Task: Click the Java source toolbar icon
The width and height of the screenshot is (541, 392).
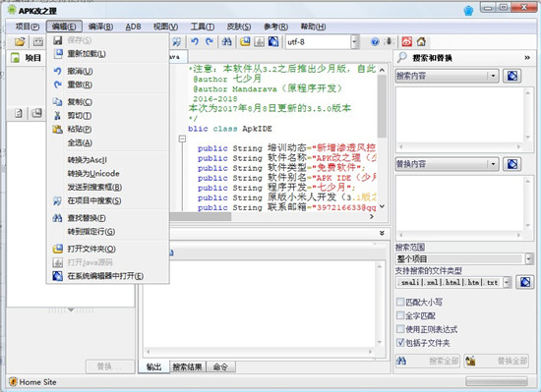Action: (x=259, y=42)
